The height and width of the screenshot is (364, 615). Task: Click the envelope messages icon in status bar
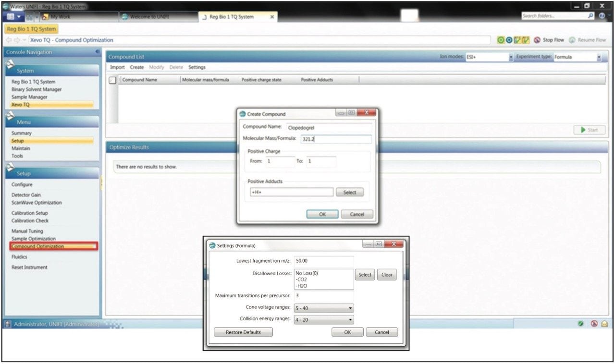(604, 324)
